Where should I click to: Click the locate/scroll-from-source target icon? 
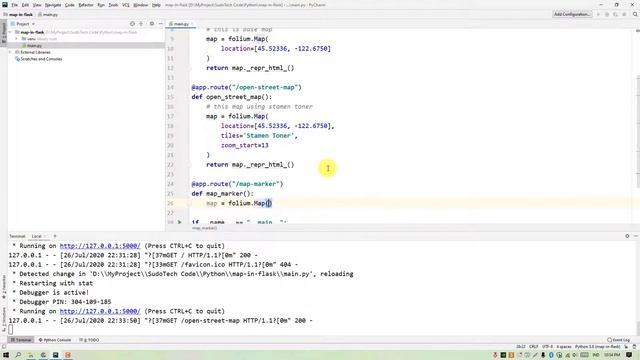tap(132, 24)
